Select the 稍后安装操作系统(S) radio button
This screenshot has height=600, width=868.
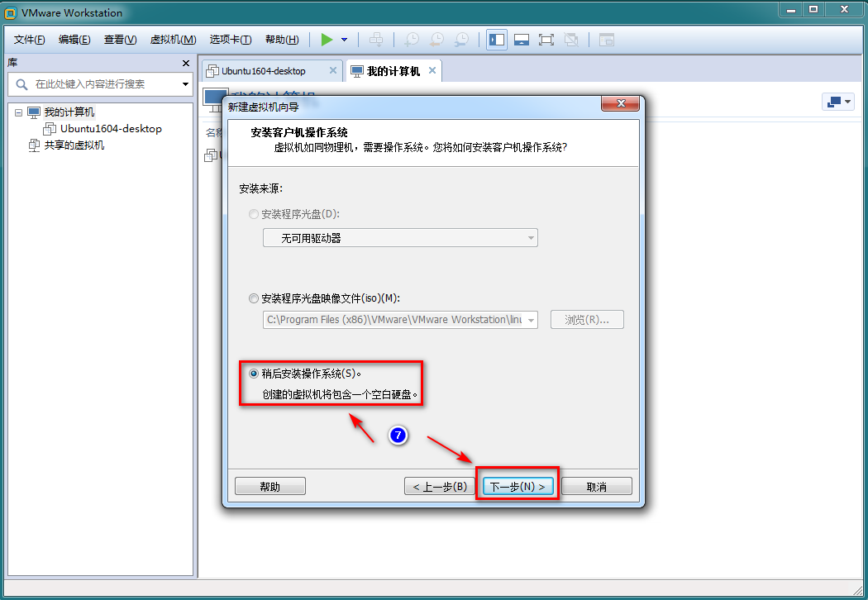click(x=254, y=374)
